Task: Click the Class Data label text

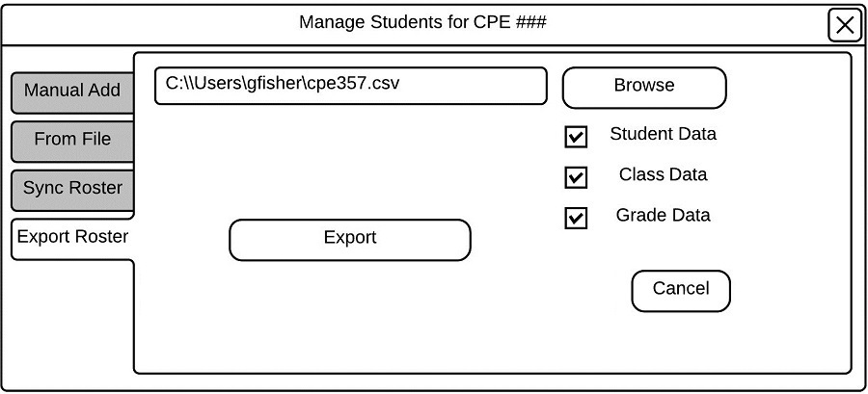Action: (663, 175)
